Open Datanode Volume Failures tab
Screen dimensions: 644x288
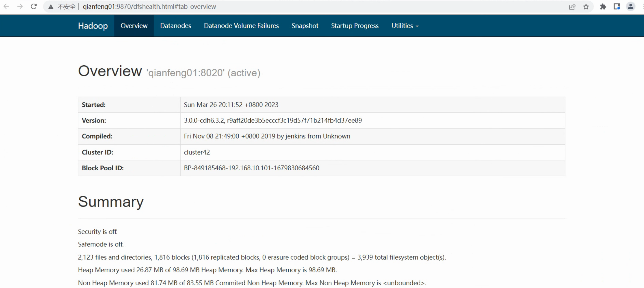tap(241, 26)
